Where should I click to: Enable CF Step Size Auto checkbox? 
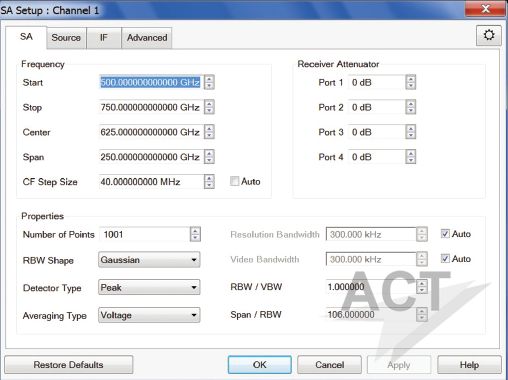(234, 181)
